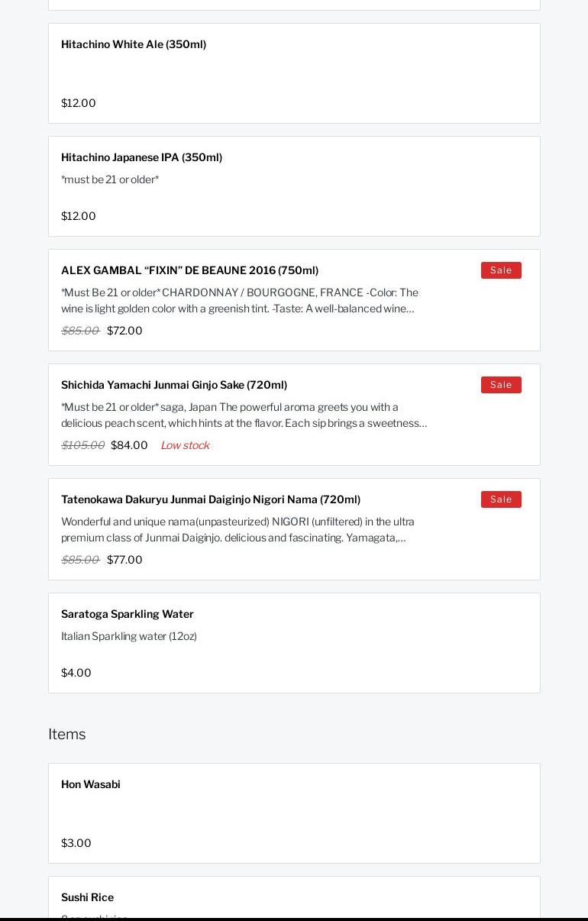Screen dimensions: 588x921
Task: Click the Chardonnay Bourgogne wine description text
Action: click(x=240, y=300)
